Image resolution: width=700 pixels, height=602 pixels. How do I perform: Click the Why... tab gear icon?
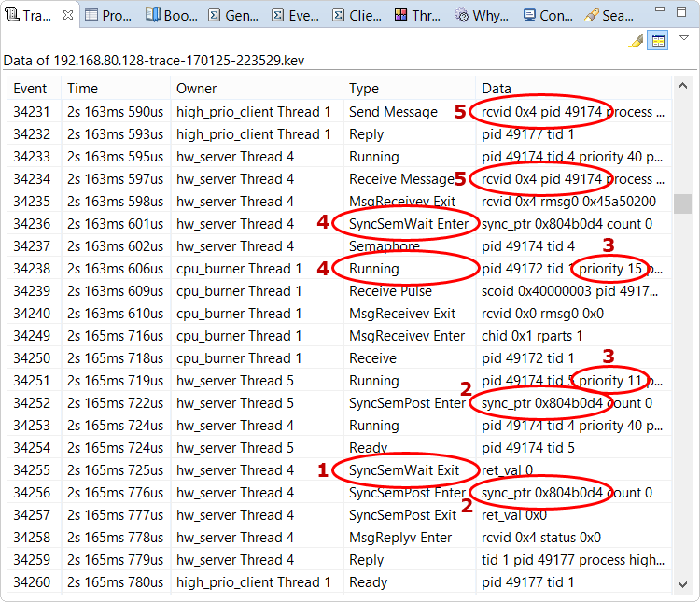coord(462,16)
